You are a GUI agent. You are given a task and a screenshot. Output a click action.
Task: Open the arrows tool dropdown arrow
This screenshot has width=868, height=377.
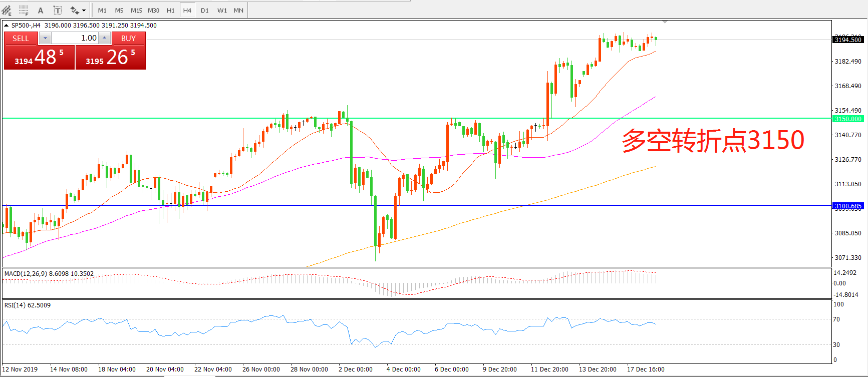84,10
